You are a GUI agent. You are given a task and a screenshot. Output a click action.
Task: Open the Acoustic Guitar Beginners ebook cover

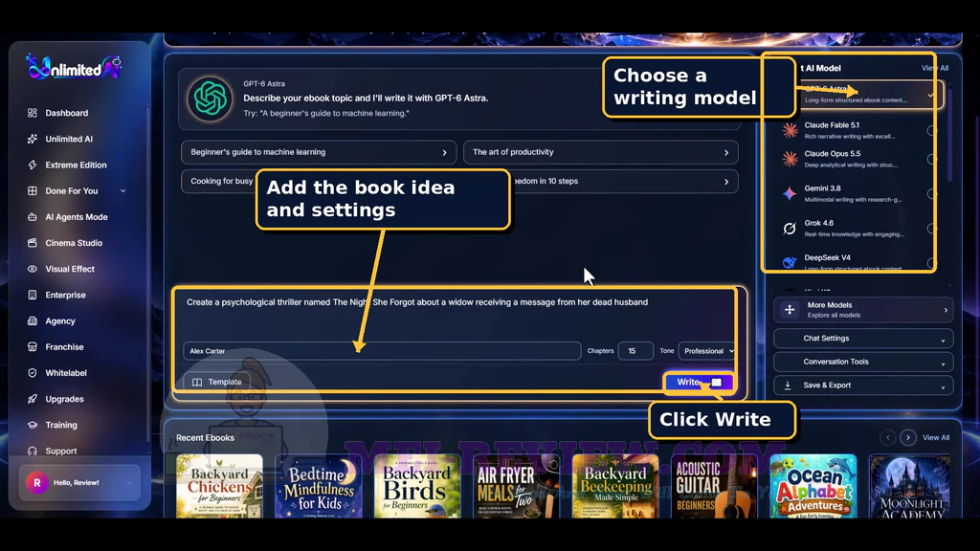click(714, 486)
